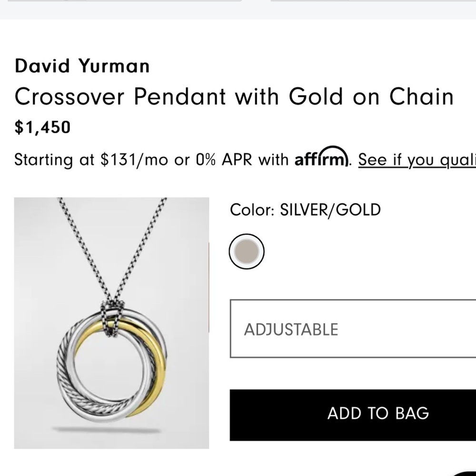Click the $1,450 price label
476x476 pixels.
42,127
